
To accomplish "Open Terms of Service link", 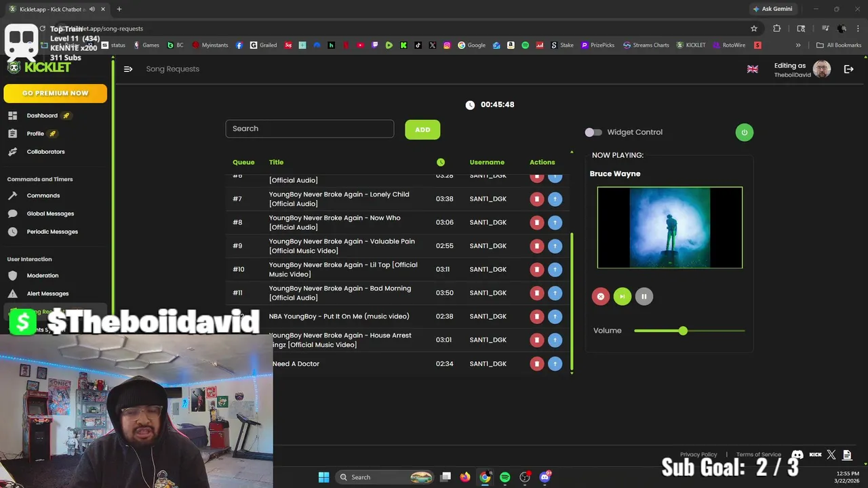I will tap(759, 455).
